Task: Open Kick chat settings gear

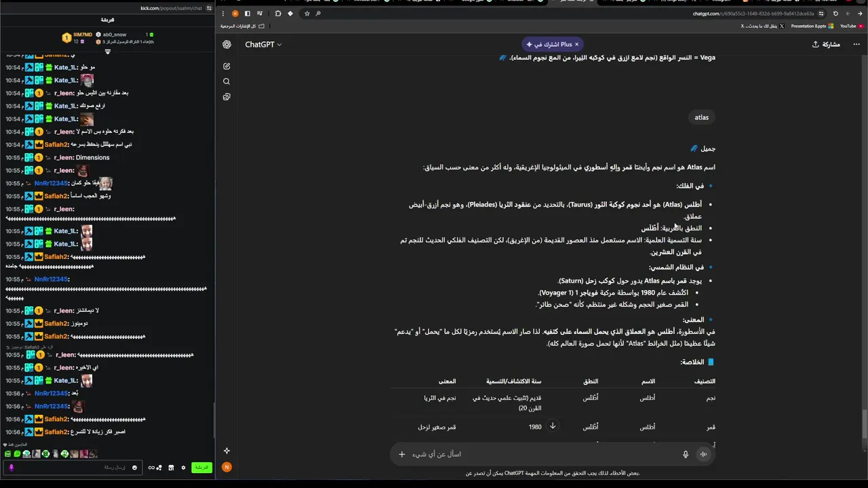Action: click(183, 468)
